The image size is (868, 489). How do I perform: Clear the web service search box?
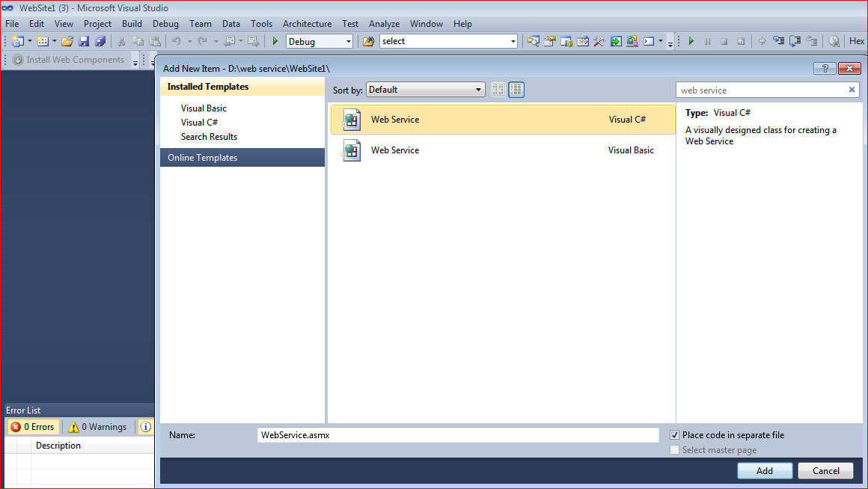[x=852, y=90]
